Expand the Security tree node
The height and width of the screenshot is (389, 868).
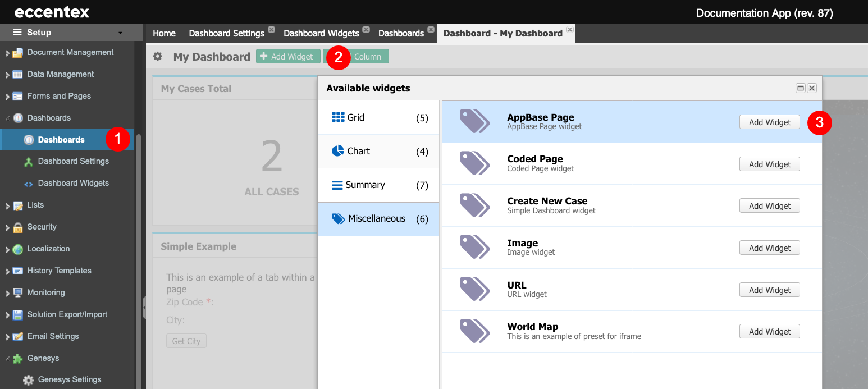(x=7, y=228)
